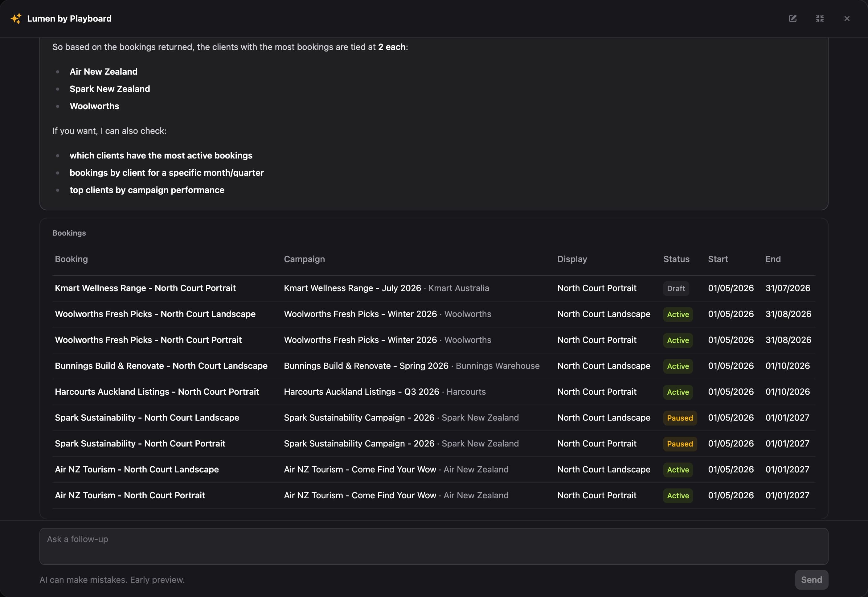Click 'bookings by client for a specific month/quarter'
Screen dimensions: 868x597
(166, 172)
